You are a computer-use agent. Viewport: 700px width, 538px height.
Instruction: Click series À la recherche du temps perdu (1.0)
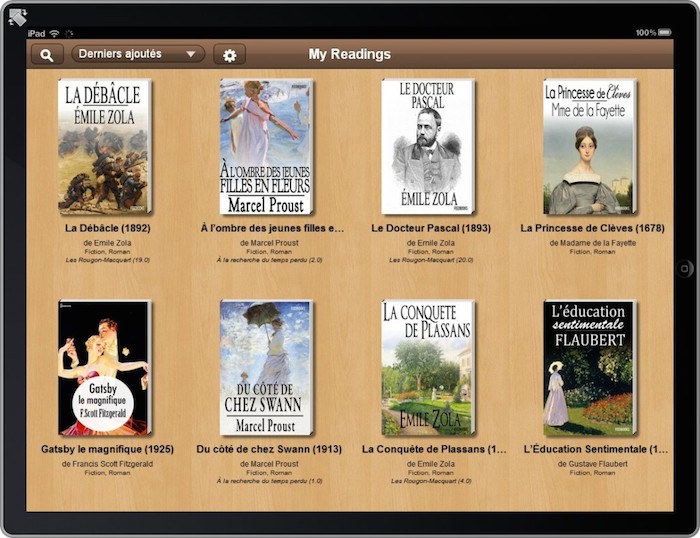coord(269,481)
